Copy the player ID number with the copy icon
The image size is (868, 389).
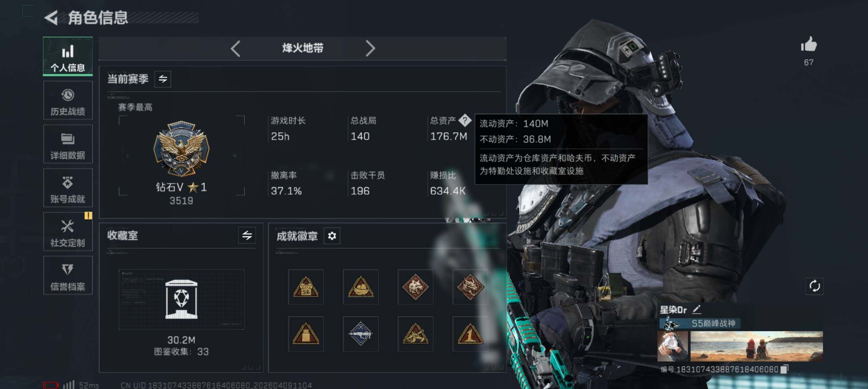pos(784,369)
